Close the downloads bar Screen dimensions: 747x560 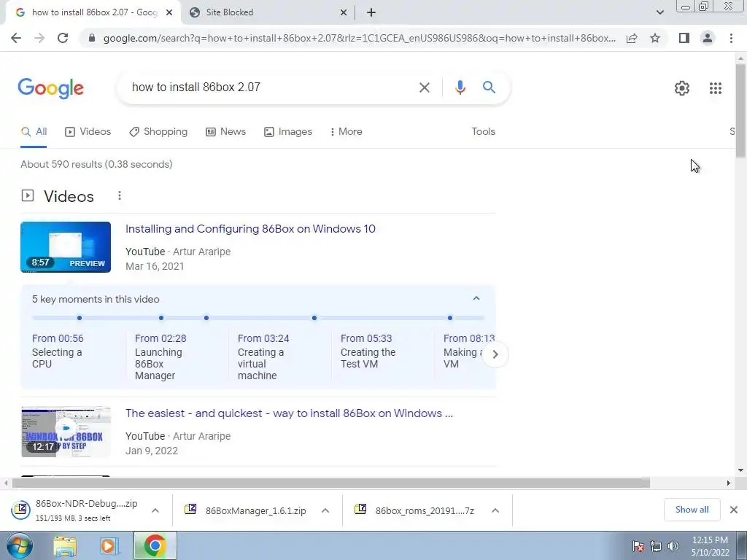click(x=734, y=510)
